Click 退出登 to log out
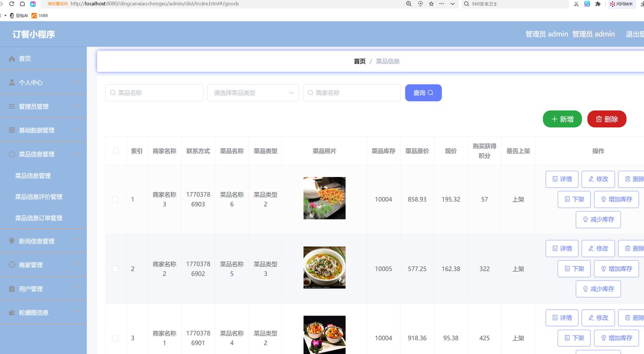 [x=634, y=34]
